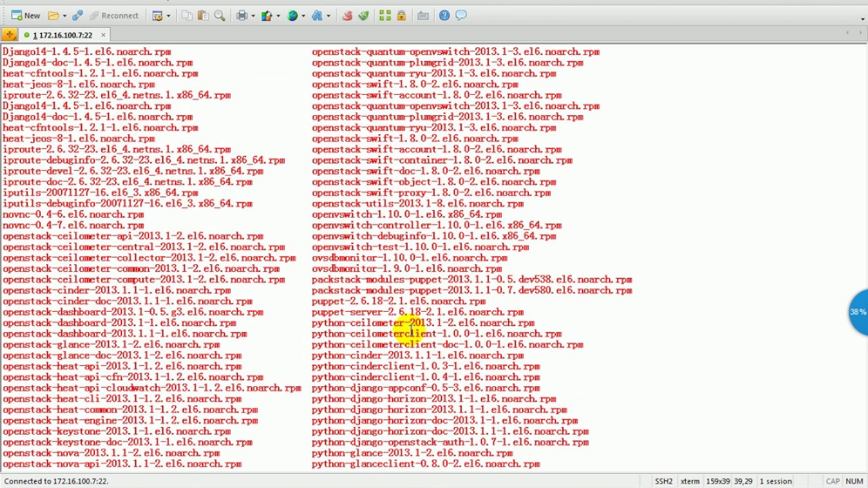
Task: Click openvswitch-1.10.0-1.el6.x86_64.rpm
Action: click(407, 214)
